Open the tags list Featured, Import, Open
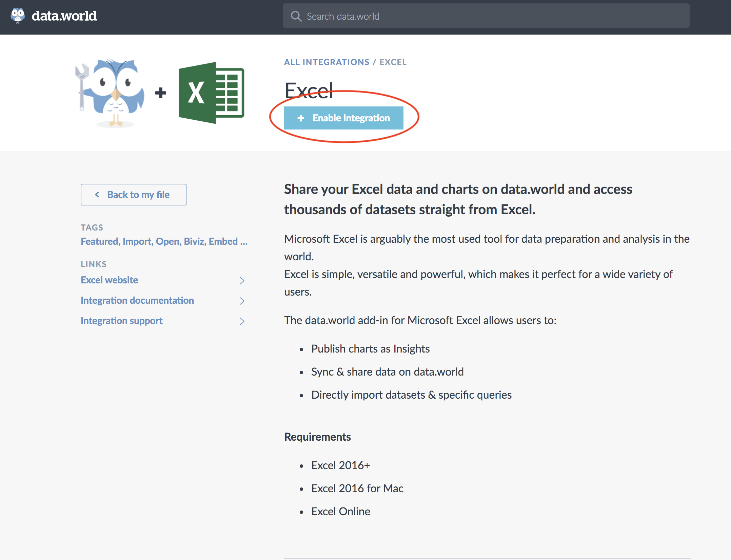The image size is (731, 560). 164,241
